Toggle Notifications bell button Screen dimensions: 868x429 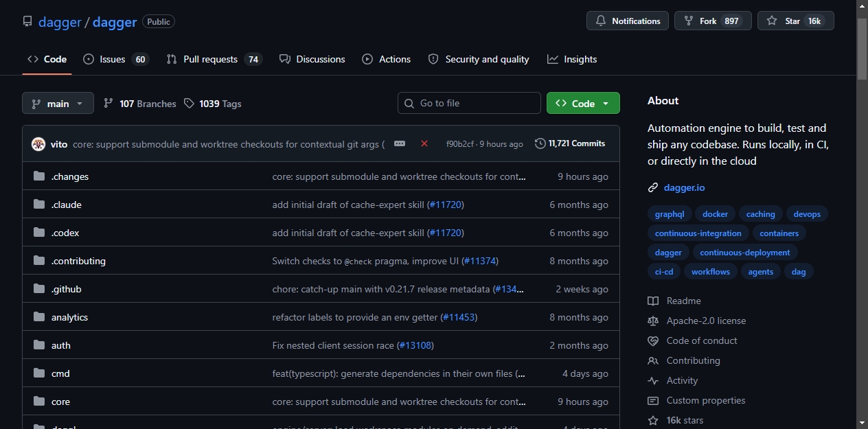pos(628,21)
